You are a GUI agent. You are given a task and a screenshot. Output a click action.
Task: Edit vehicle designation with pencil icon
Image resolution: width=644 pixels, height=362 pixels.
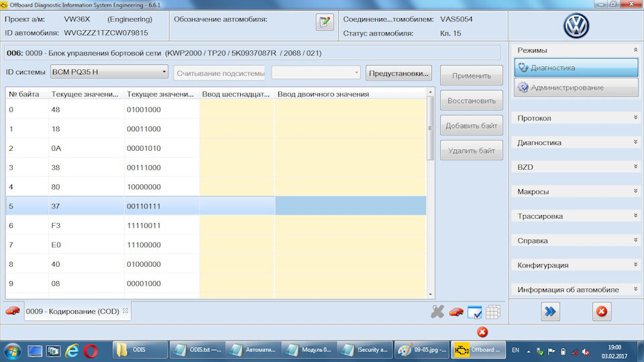pyautogui.click(x=325, y=21)
